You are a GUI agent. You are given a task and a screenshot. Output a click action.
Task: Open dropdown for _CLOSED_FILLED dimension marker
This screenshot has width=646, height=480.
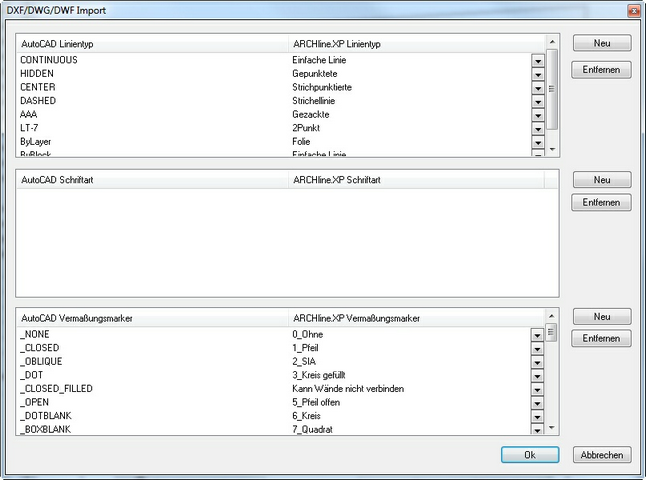pos(537,390)
